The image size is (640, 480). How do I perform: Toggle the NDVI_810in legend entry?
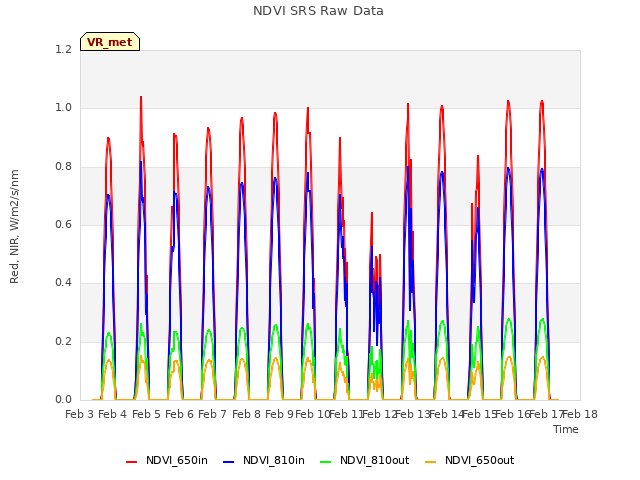point(264,461)
